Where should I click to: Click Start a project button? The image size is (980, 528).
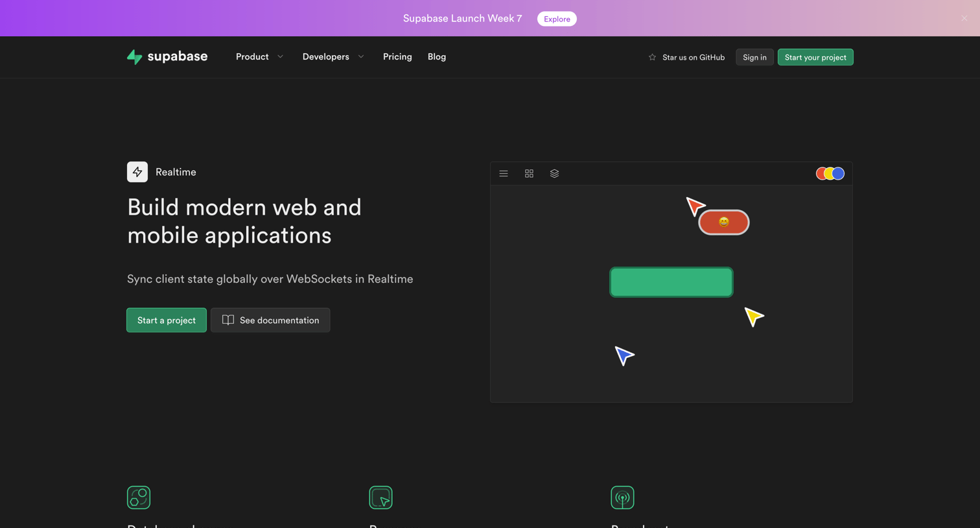(167, 320)
